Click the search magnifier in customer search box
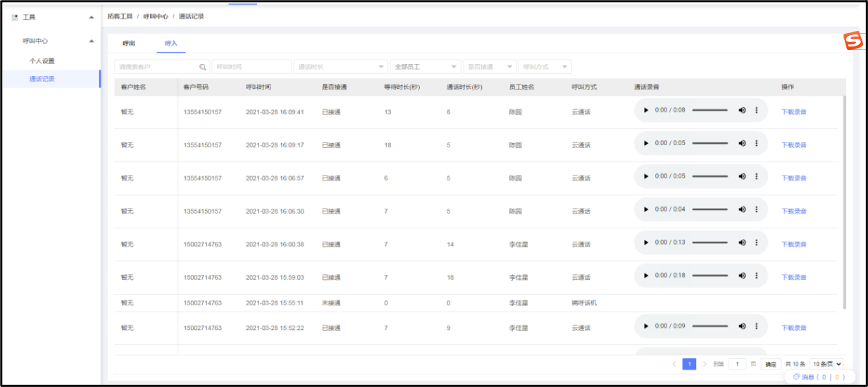Screen dimensions: 868x387 (x=203, y=67)
